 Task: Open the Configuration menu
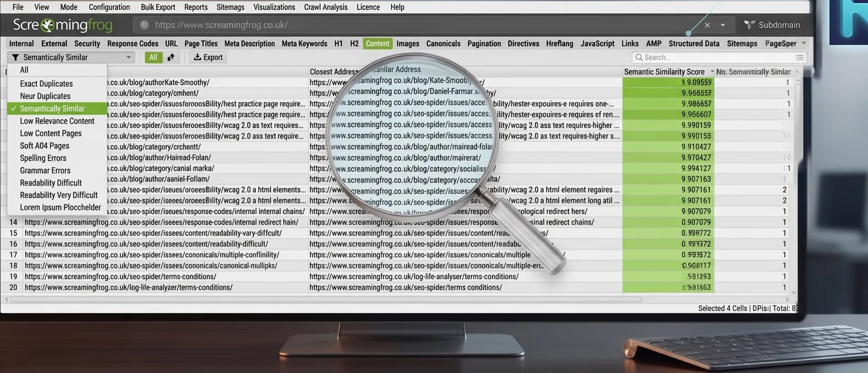coord(109,7)
